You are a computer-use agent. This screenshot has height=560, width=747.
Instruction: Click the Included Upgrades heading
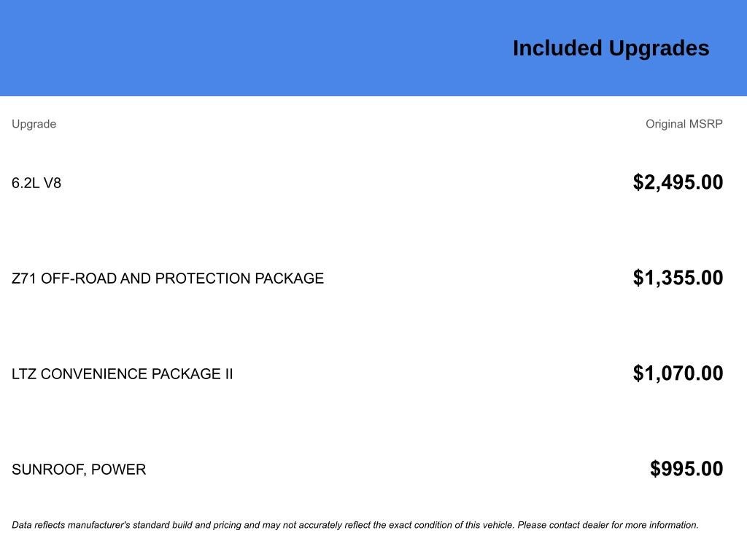coord(611,49)
